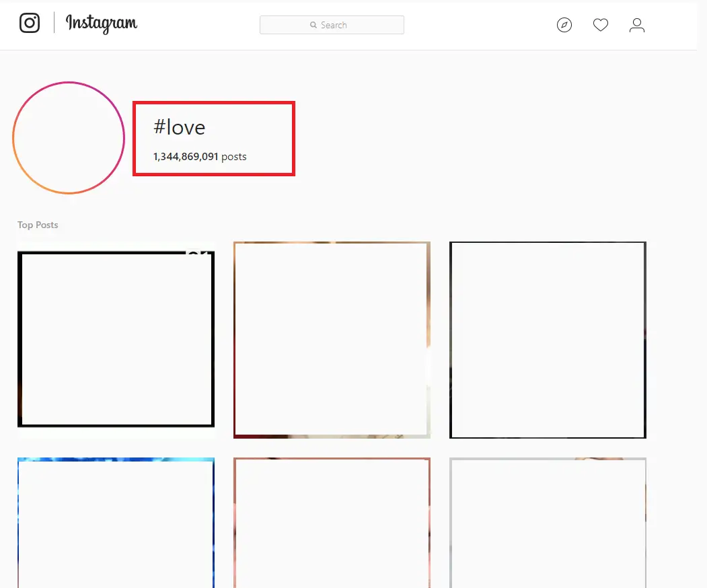707x588 pixels.
Task: Open the top post with blue border
Action: point(116,523)
